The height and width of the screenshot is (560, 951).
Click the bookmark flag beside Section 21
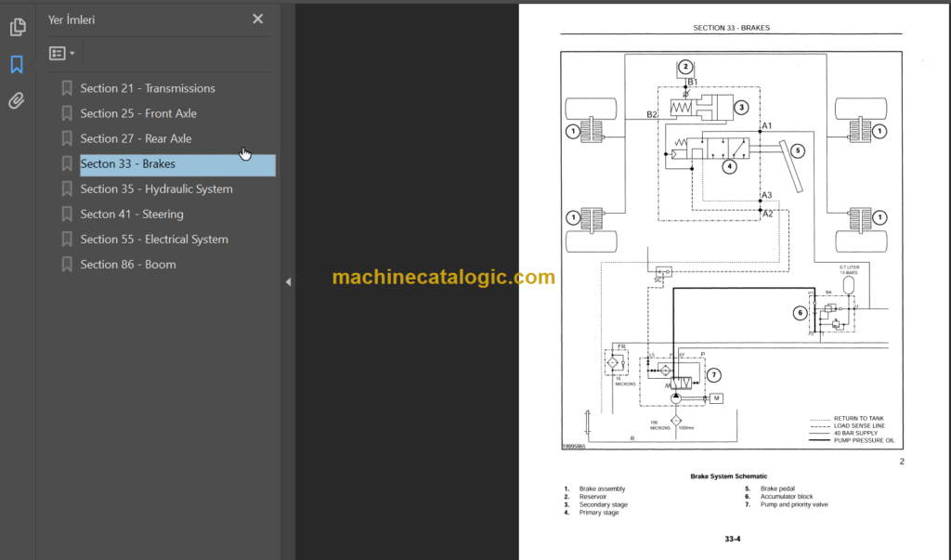(66, 88)
